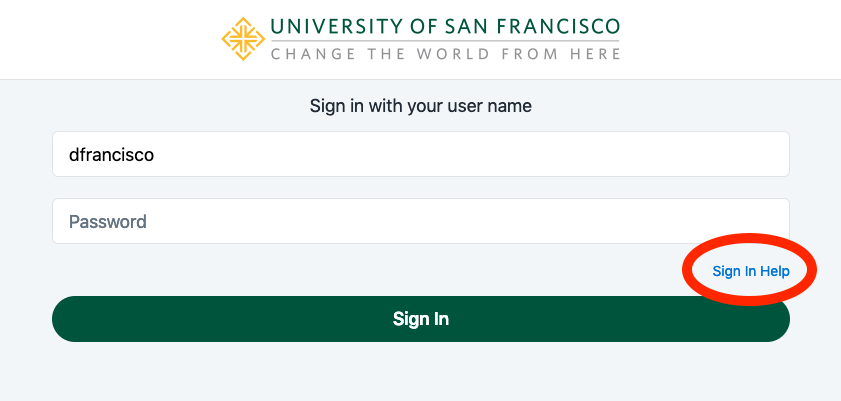Get help via Sign In Help
841x401 pixels.
coord(750,271)
